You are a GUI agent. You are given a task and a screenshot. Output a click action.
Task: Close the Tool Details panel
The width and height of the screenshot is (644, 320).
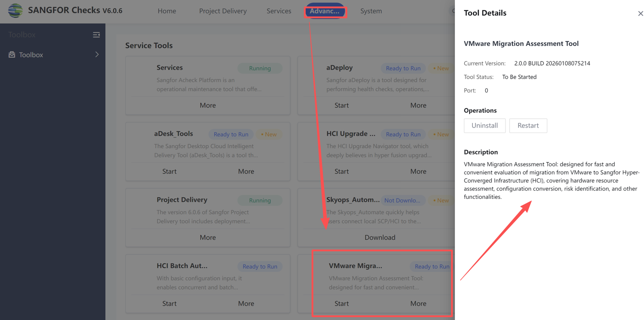tap(640, 14)
